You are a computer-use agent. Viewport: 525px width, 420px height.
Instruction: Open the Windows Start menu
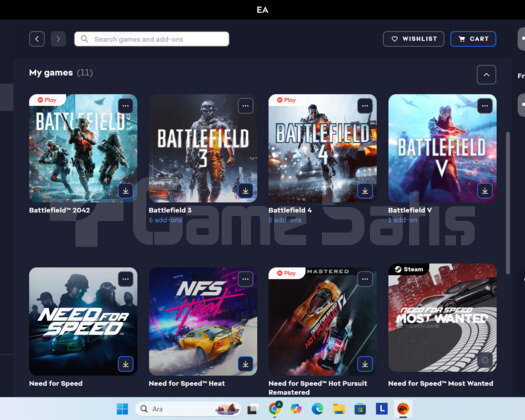click(122, 409)
